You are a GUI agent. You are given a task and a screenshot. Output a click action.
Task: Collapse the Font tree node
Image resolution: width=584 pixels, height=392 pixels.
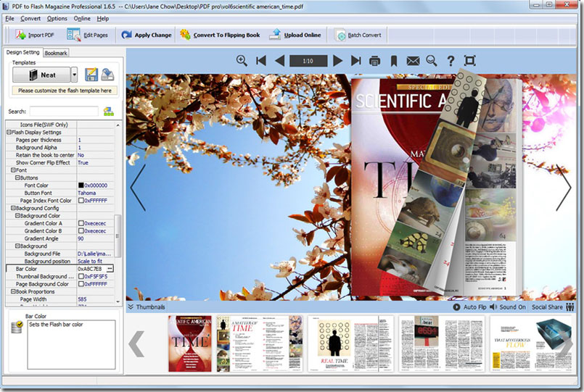[x=13, y=170]
